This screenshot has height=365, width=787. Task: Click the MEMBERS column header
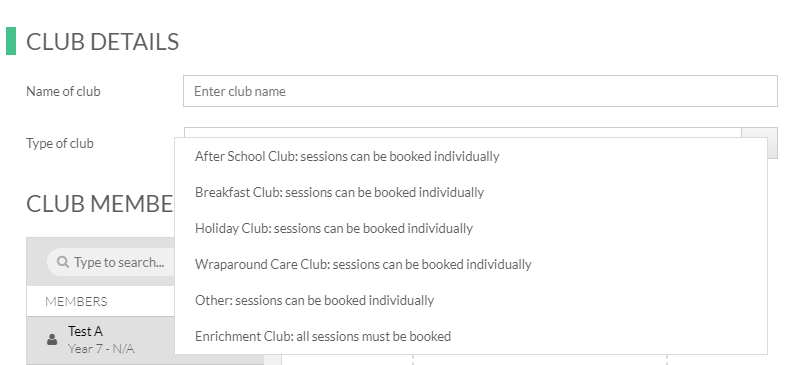click(76, 301)
